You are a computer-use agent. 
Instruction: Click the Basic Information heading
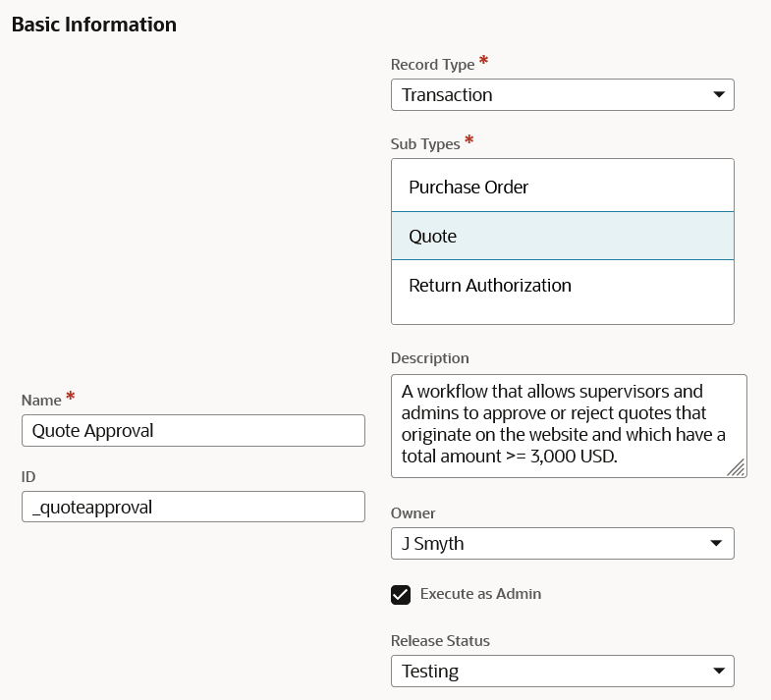94,25
